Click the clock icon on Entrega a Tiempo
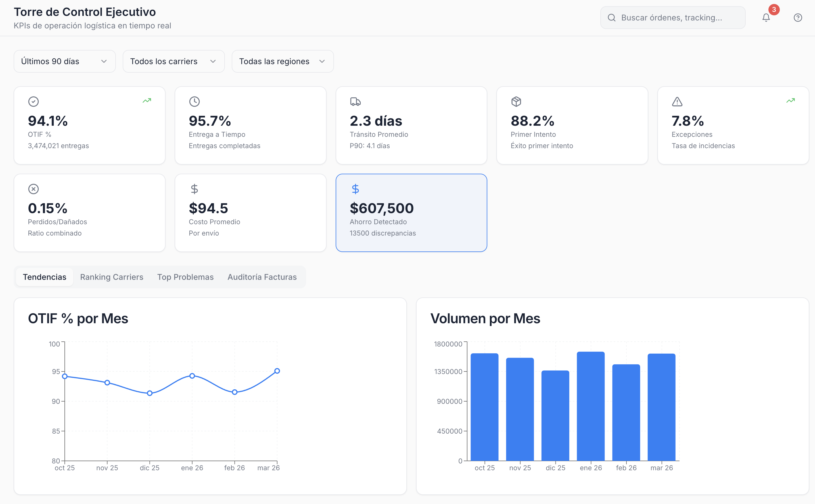815x504 pixels. (x=195, y=102)
